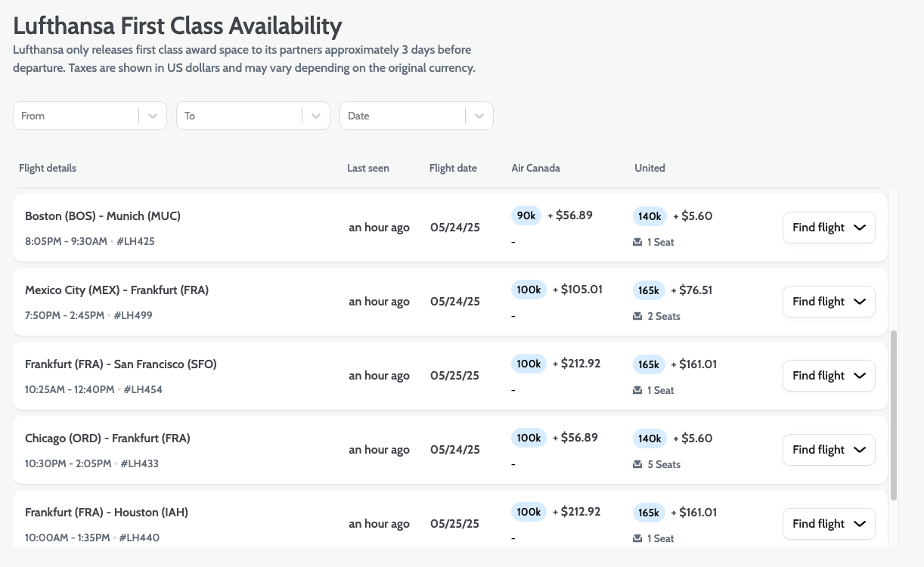Screen dimensions: 924x567
Task: Click the 140k United badge on Chicago row
Action: point(649,438)
